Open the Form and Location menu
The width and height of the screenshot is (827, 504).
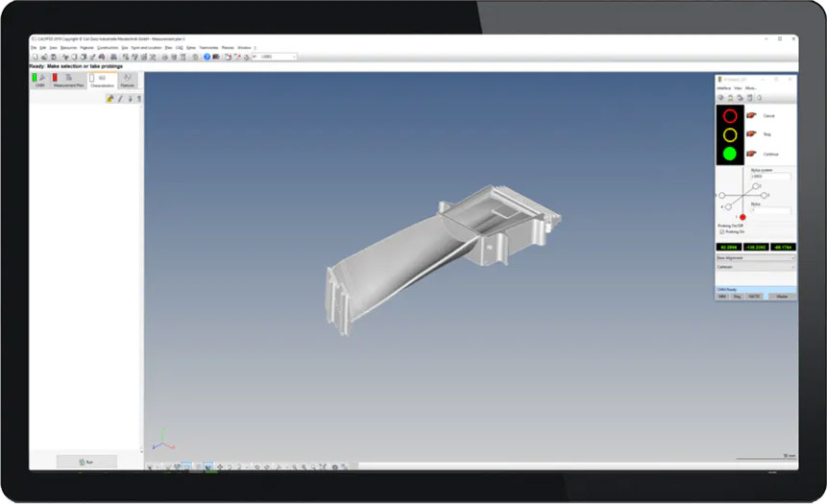(x=146, y=48)
